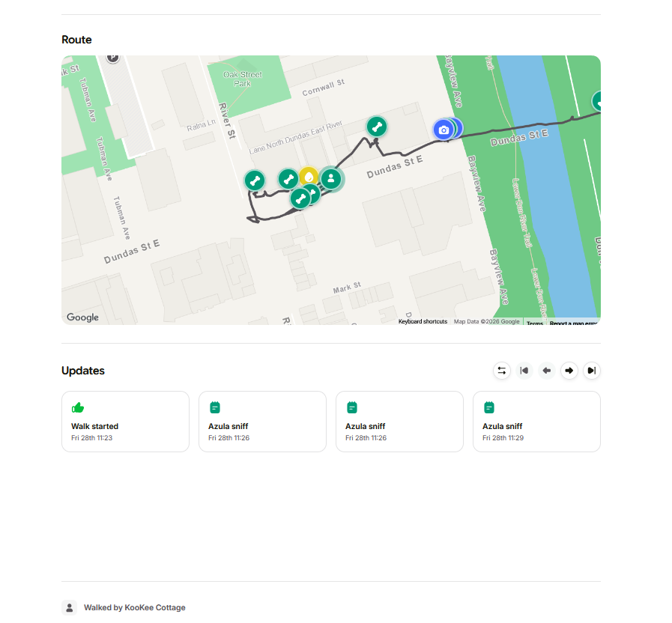Click the Walked by KooKee Cottage text
The image size is (672, 623).
tap(135, 607)
